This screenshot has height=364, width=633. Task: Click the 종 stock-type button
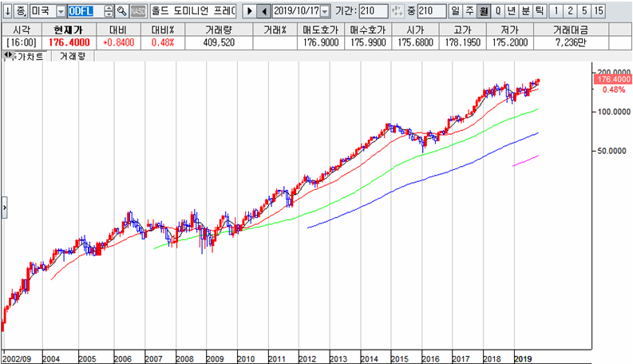tap(21, 11)
